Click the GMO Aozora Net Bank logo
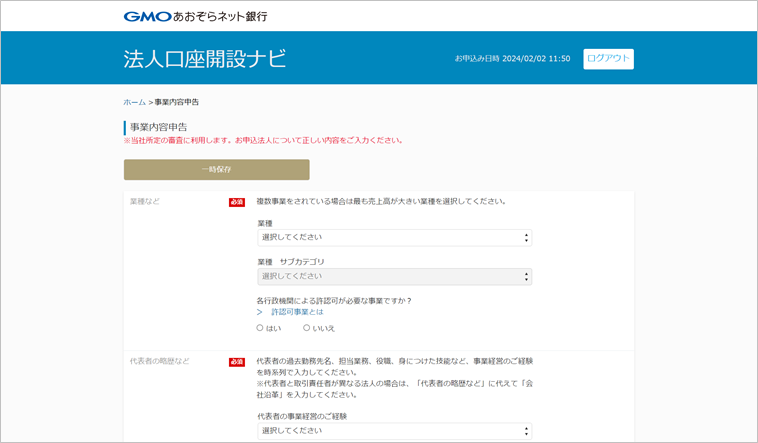Viewport: 758px width, 443px height. (195, 16)
